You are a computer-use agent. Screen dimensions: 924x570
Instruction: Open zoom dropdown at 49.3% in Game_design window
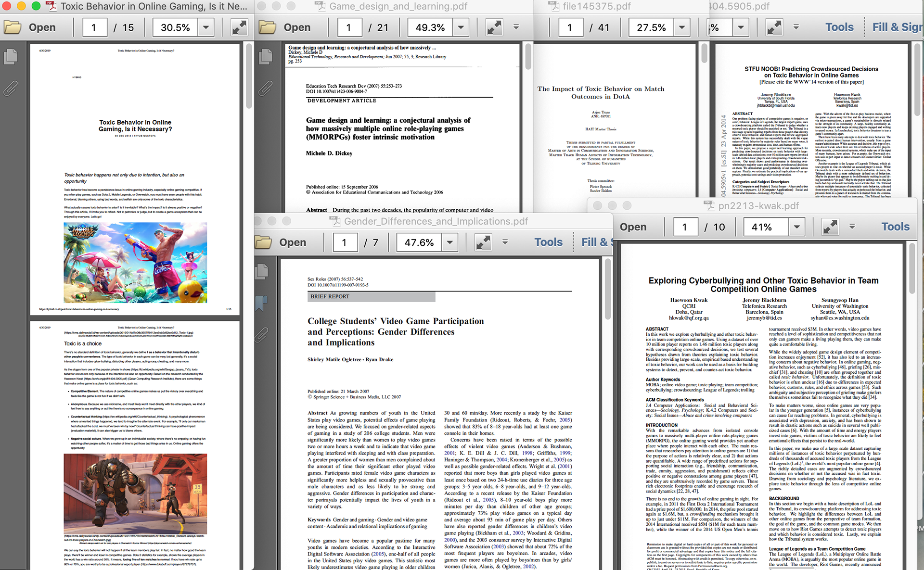461,27
